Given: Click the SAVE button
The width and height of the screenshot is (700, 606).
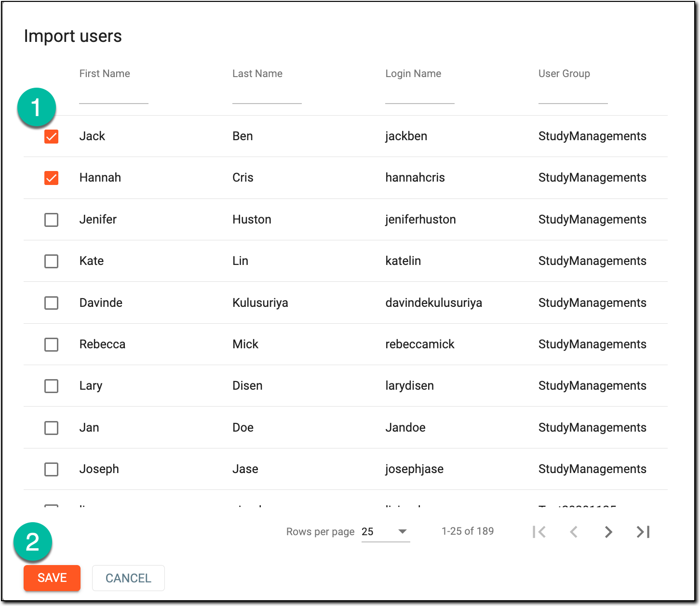Looking at the screenshot, I should click(52, 578).
